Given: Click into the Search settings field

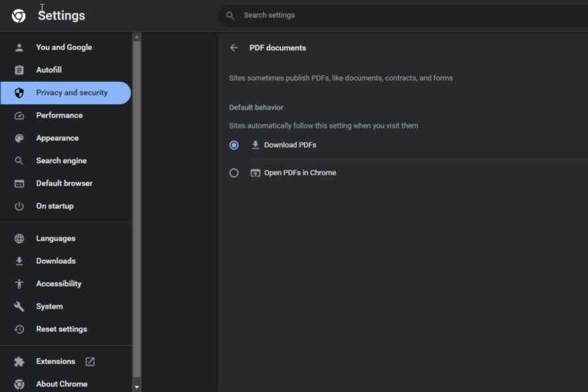Looking at the screenshot, I should (403, 15).
